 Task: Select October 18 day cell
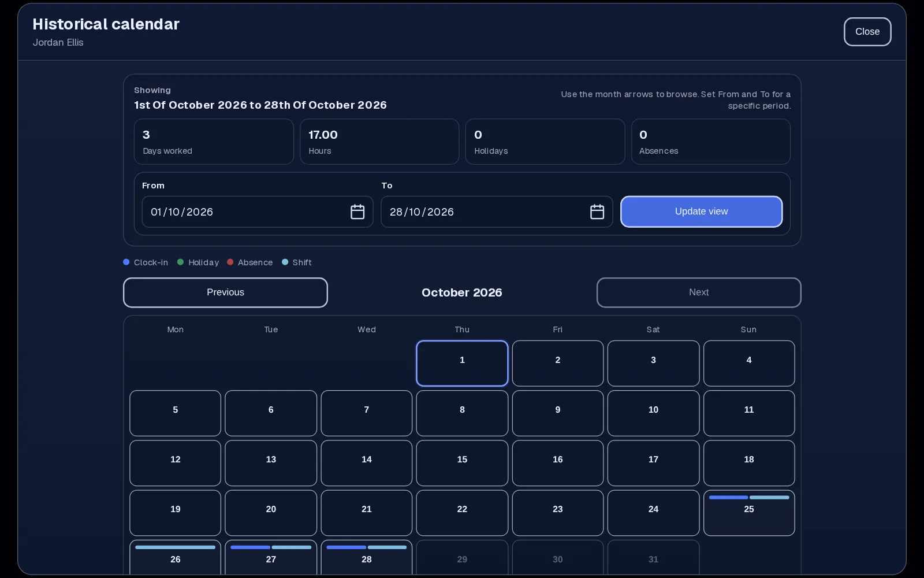tap(749, 463)
